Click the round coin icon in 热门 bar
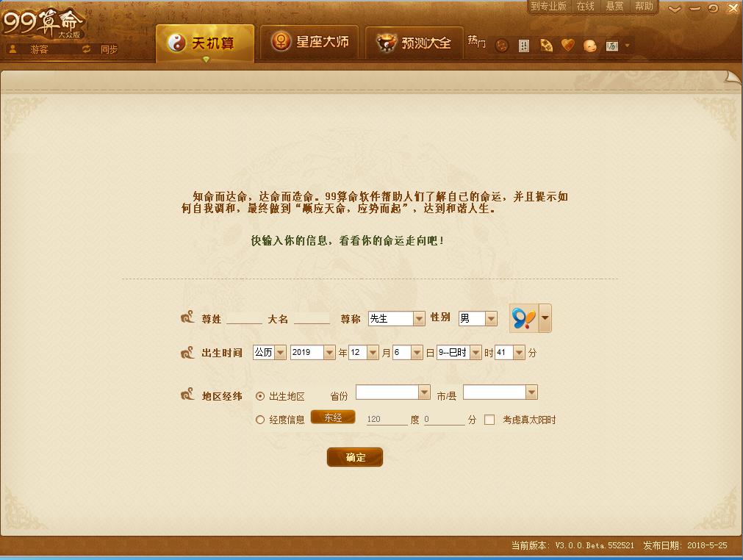Image resolution: width=743 pixels, height=560 pixels. coord(501,46)
